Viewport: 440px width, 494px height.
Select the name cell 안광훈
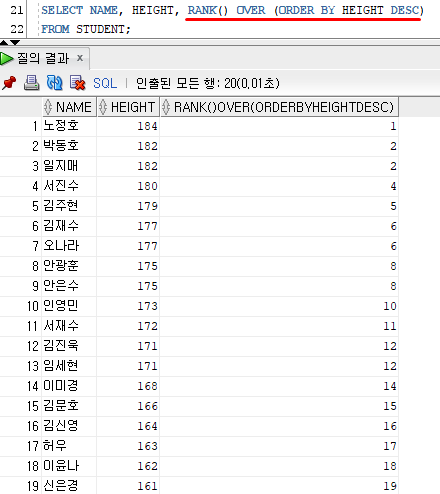click(x=69, y=266)
